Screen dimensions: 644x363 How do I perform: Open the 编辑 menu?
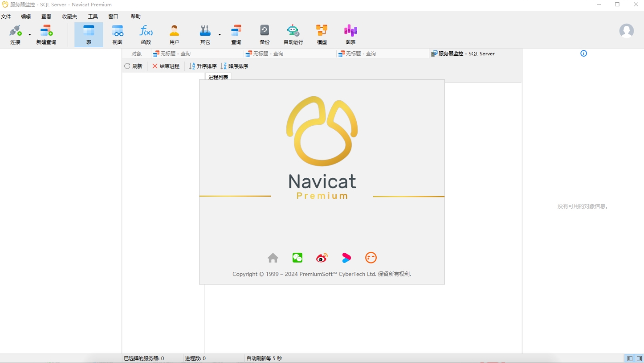coord(26,16)
